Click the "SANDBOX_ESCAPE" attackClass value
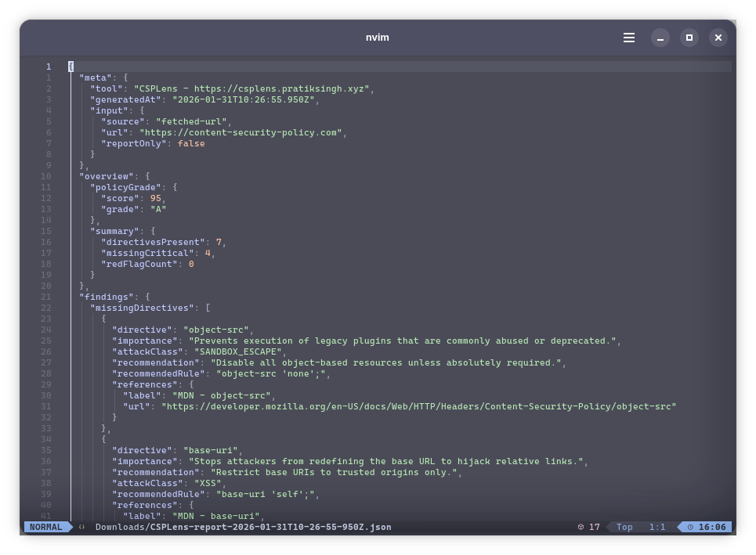Screen dimensions: 756x555 tap(237, 351)
